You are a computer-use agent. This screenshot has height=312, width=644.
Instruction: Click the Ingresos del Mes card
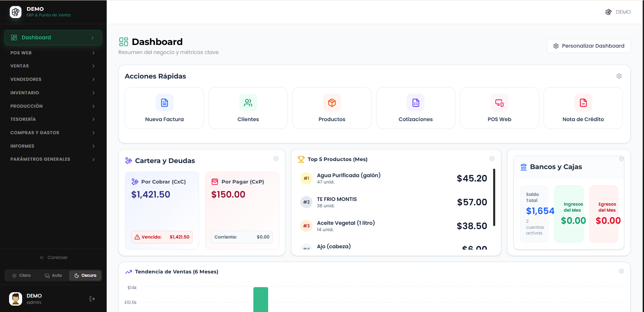point(569,214)
